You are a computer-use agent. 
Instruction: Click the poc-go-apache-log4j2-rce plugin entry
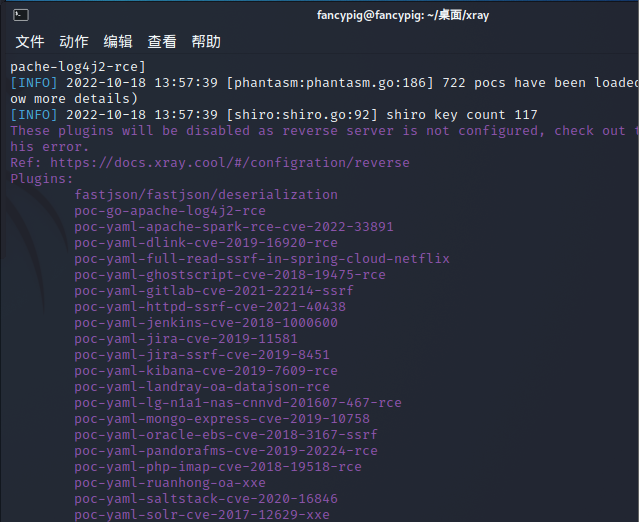(170, 211)
